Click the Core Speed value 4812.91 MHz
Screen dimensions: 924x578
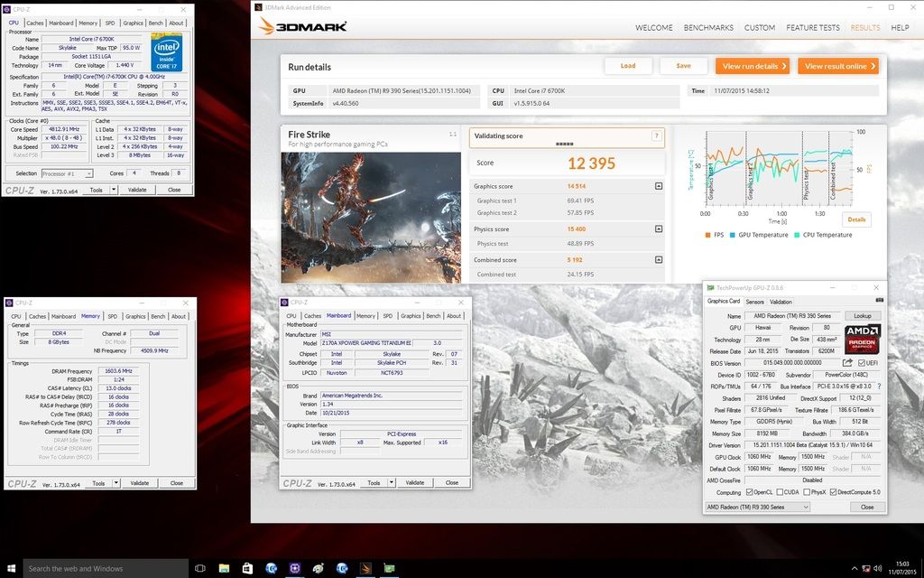65,129
